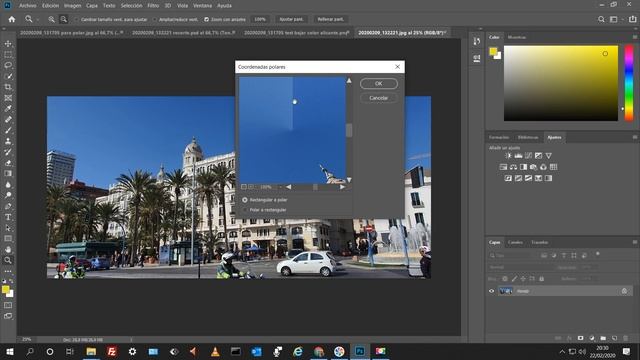Switch to the Bibliotecas tab
Screen dimensions: 640x360
(x=528, y=137)
